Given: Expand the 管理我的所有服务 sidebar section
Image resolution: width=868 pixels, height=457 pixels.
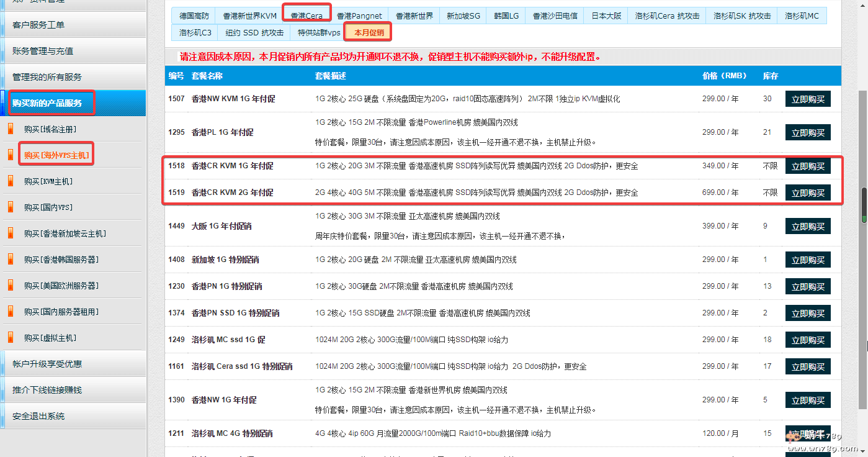Looking at the screenshot, I should click(73, 77).
